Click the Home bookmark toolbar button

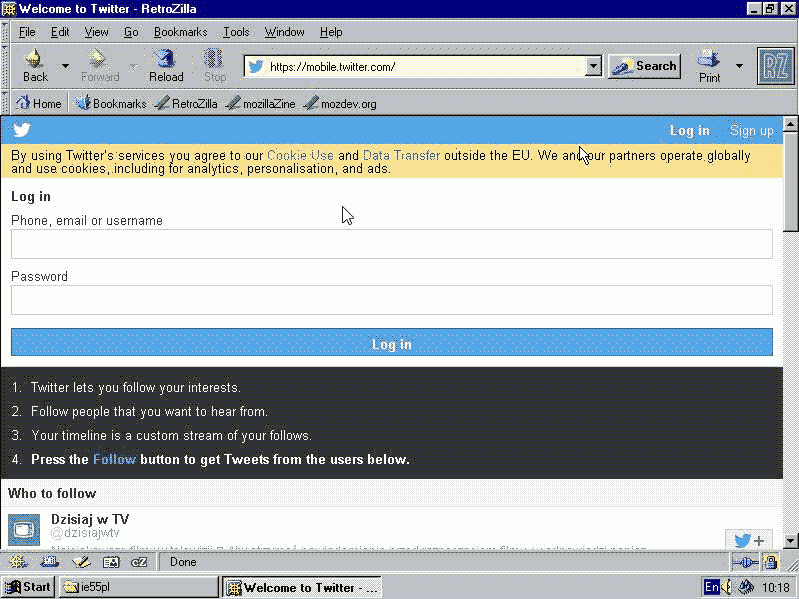click(x=39, y=103)
